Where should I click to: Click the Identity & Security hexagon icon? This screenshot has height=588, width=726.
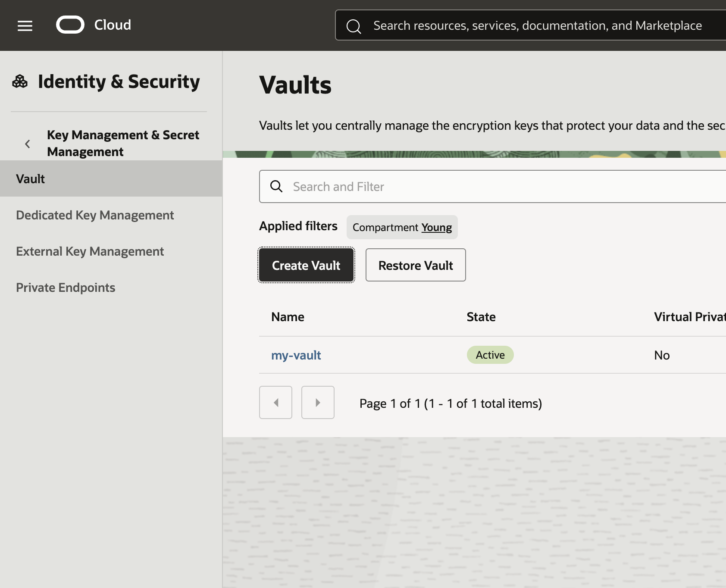20,81
